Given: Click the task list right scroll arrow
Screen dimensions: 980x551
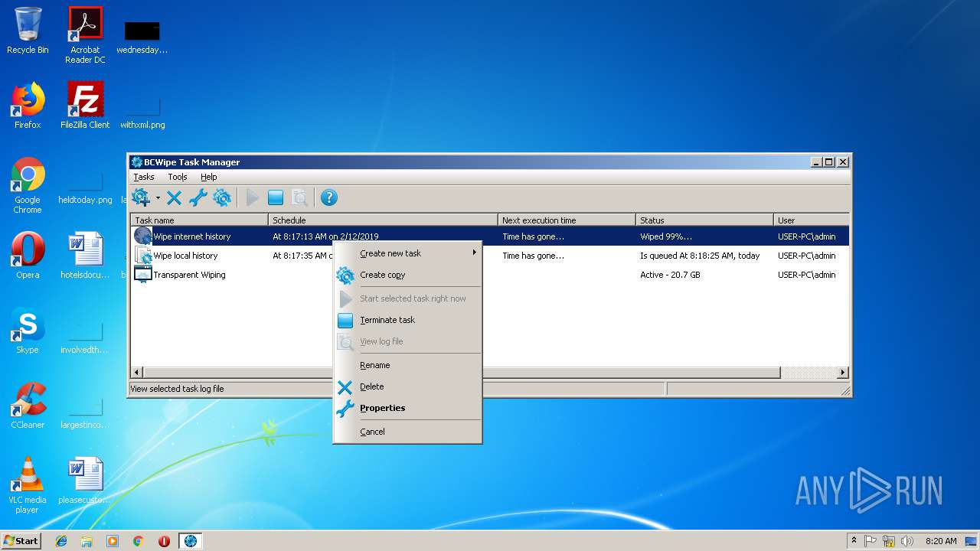Looking at the screenshot, I should click(x=842, y=373).
